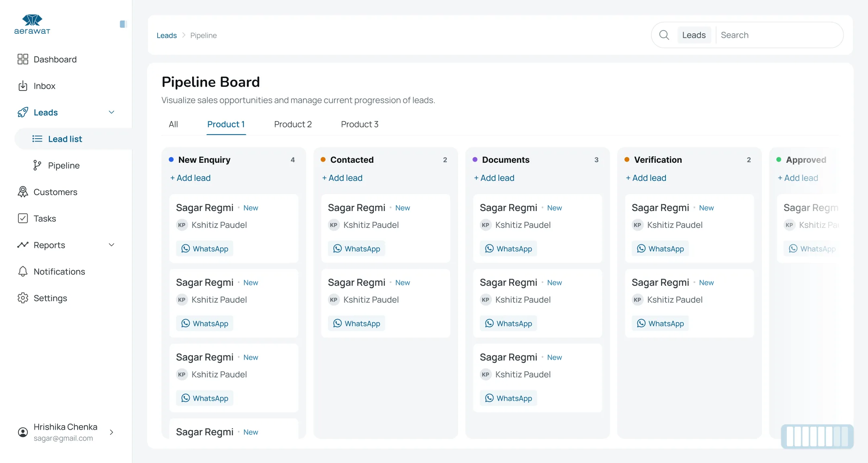
Task: Click the horizontal board minimap scroller
Action: 817,436
